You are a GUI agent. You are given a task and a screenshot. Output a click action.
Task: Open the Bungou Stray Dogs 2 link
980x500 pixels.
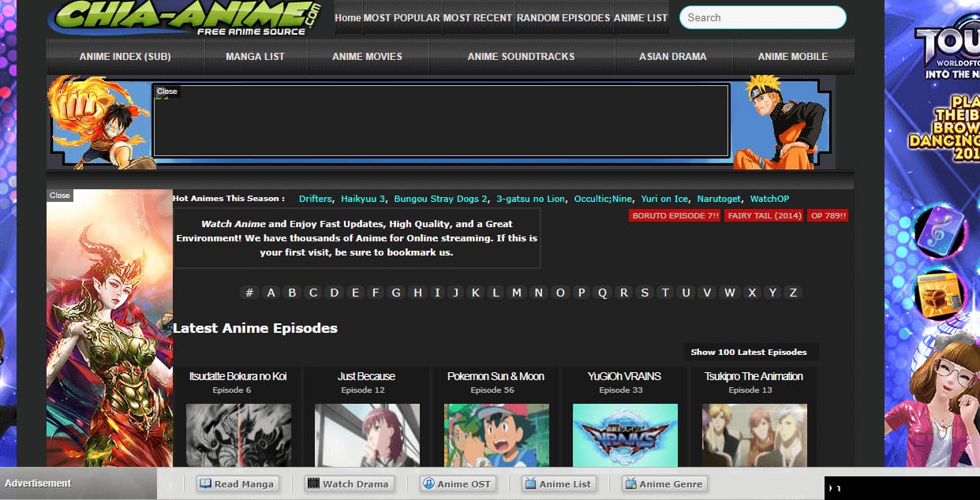[x=441, y=199]
